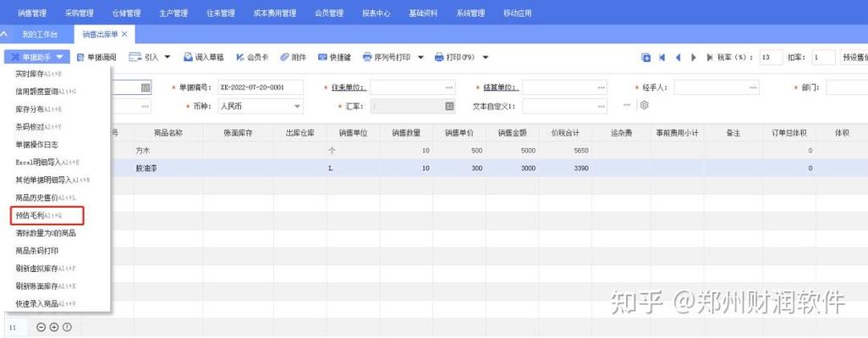This screenshot has height=338, width=868.
Task: Open the 生产管理 menu
Action: click(173, 13)
